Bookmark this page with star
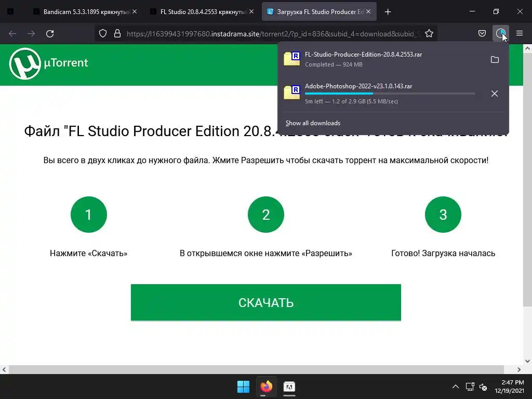Image resolution: width=532 pixels, height=399 pixels. [x=429, y=34]
